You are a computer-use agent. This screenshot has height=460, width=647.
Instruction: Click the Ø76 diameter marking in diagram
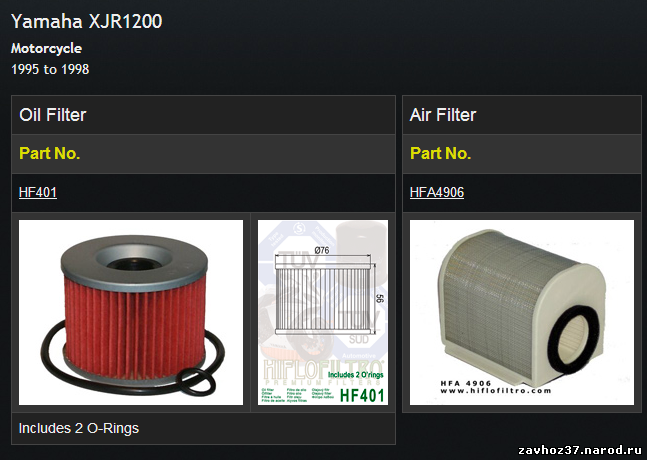321,250
